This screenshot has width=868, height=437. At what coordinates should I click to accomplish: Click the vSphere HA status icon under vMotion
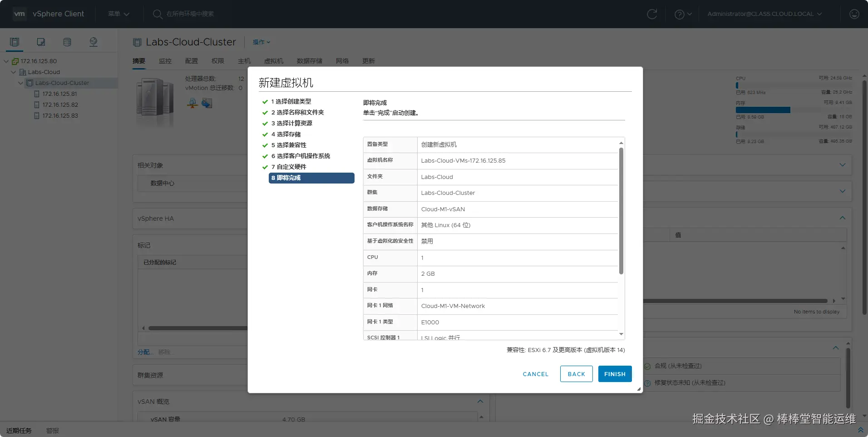point(192,103)
